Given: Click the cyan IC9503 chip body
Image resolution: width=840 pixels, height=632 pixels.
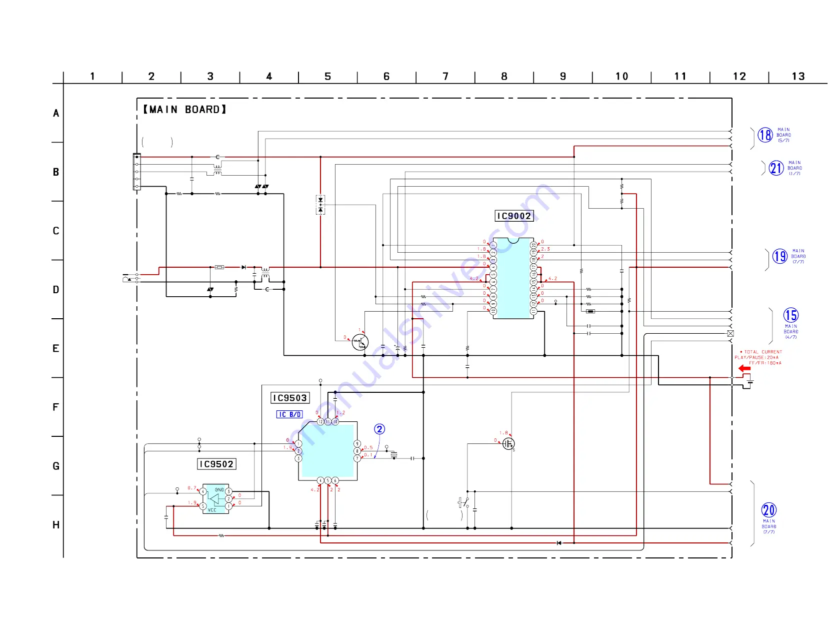Looking at the screenshot, I should pyautogui.click(x=327, y=451).
